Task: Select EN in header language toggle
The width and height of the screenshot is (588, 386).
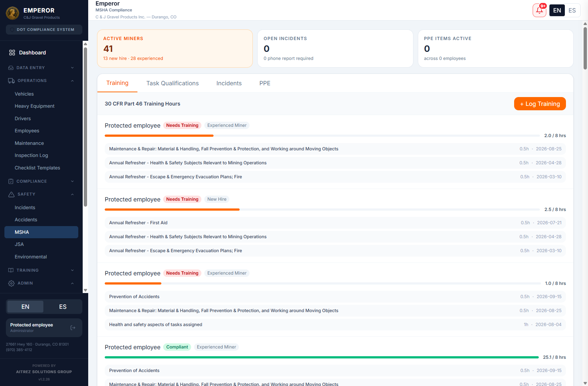Action: click(x=557, y=10)
